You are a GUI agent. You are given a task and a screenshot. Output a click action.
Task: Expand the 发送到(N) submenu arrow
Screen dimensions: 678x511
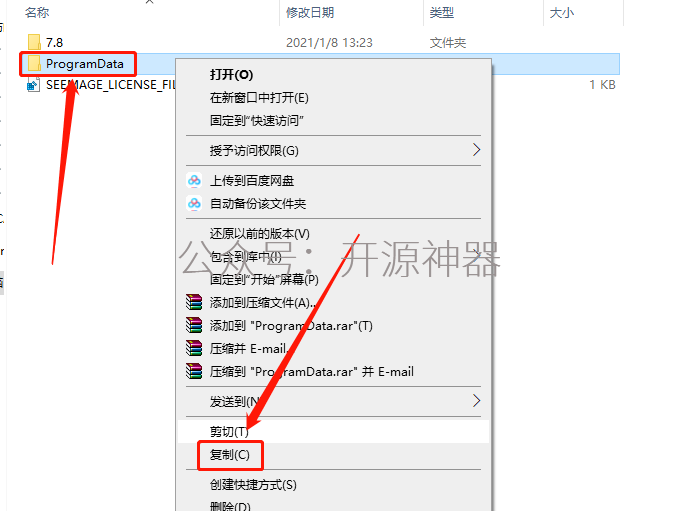click(x=476, y=401)
